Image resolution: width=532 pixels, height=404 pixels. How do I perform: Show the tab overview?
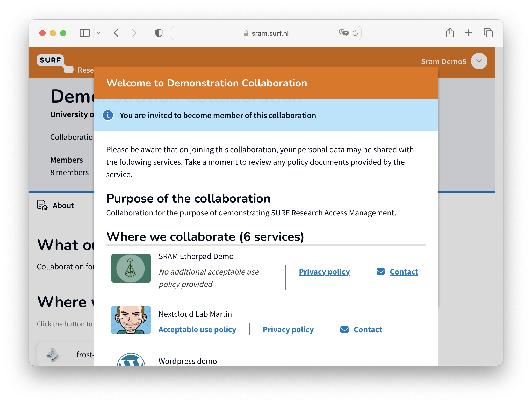[488, 33]
